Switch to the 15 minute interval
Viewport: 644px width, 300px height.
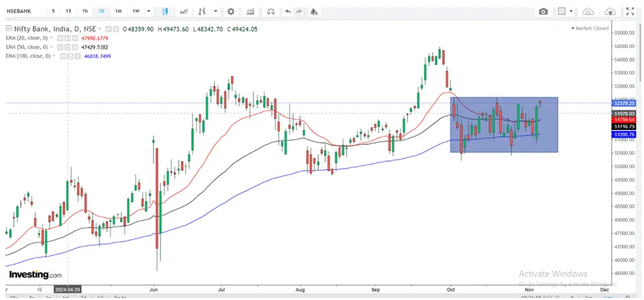68,12
